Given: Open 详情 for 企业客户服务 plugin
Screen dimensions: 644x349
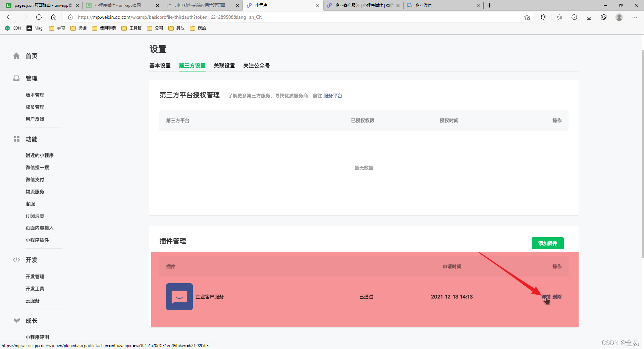Looking at the screenshot, I should click(x=546, y=297).
